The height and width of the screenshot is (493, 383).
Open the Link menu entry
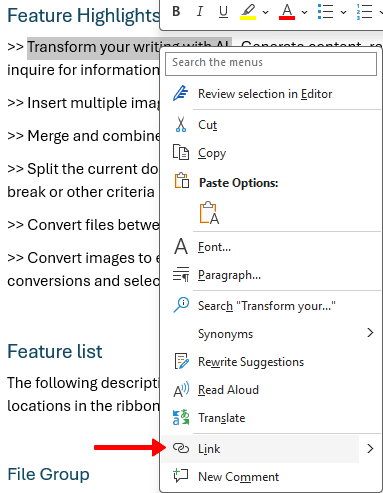coord(260,449)
